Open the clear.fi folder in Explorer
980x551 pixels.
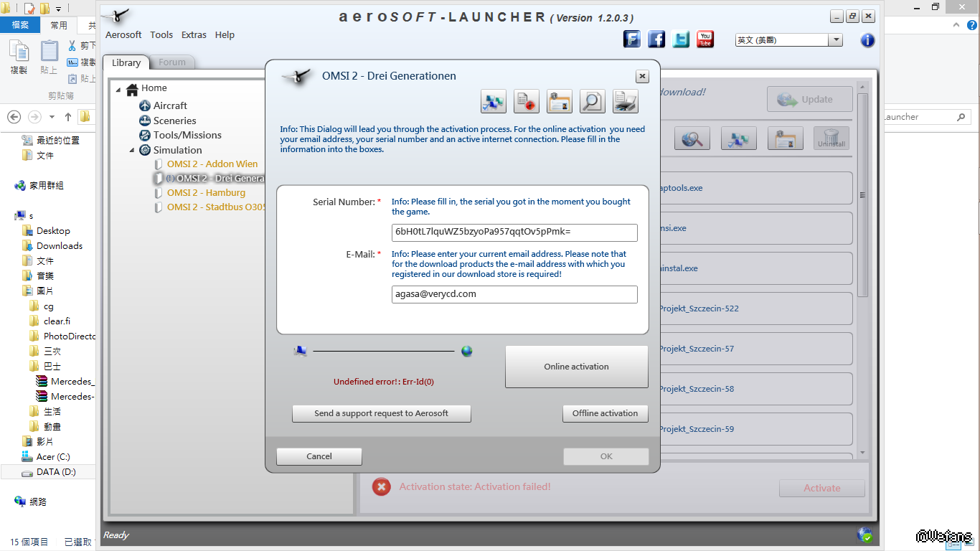[x=57, y=321]
